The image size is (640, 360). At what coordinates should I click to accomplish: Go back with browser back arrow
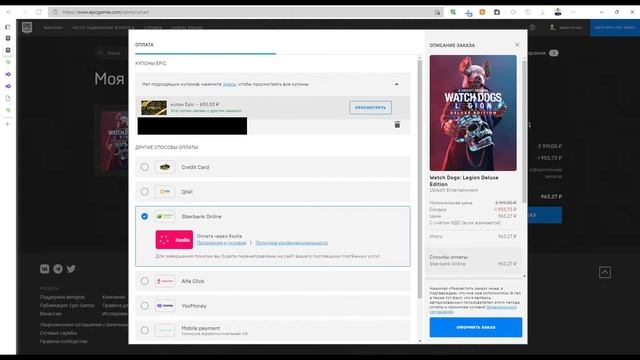[x=9, y=12]
